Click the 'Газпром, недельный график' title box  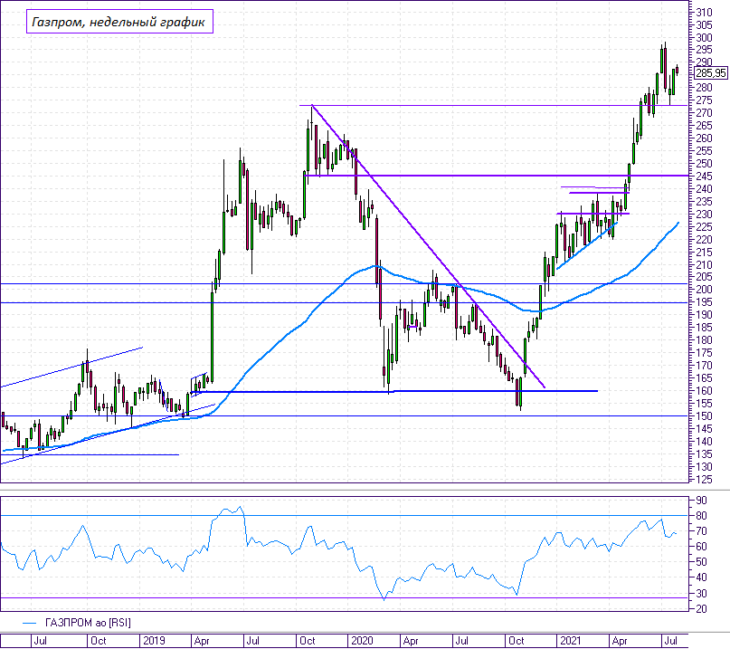[x=120, y=21]
